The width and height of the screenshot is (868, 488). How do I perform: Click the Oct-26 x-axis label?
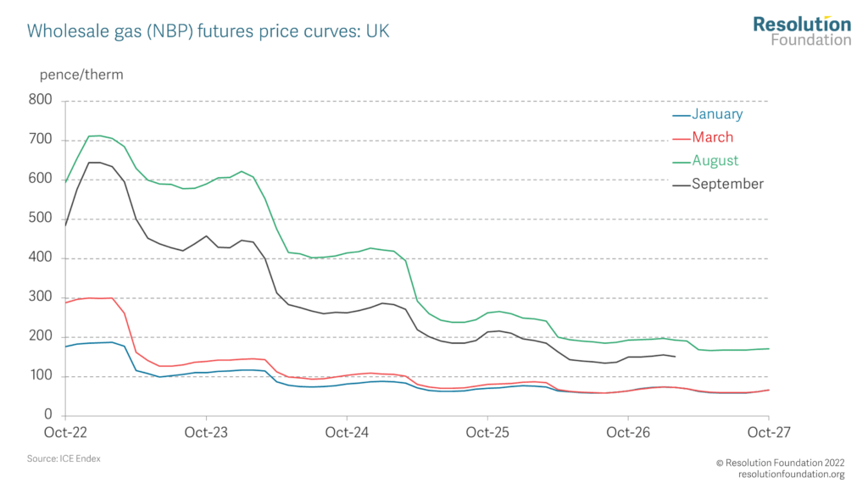(628, 433)
